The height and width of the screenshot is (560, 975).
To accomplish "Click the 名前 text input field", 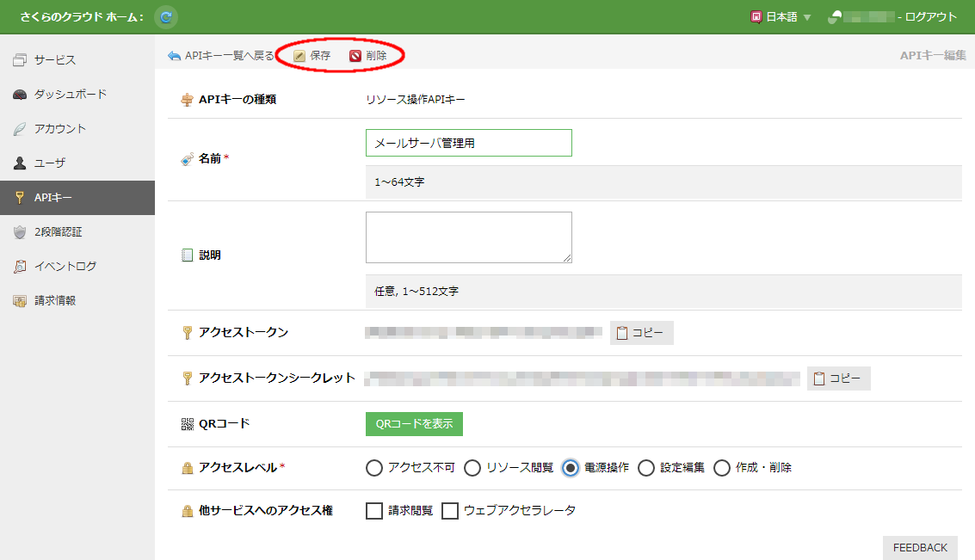I will click(468, 143).
